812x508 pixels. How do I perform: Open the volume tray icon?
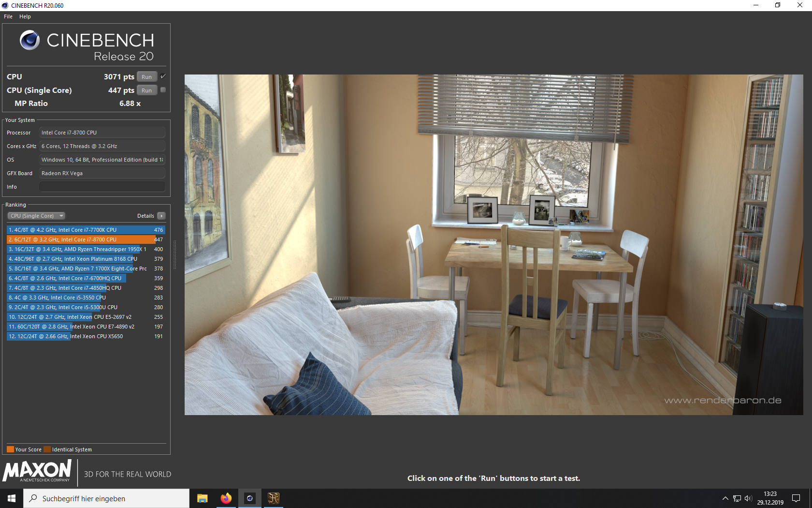[x=748, y=498]
